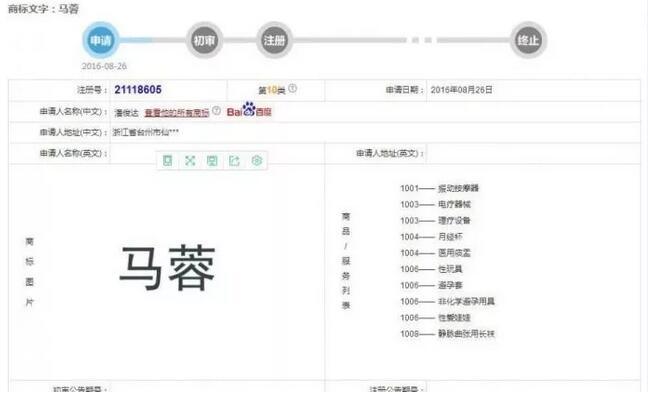
Task: Click the 1001 振动按摩器 goods entry
Action: click(439, 188)
